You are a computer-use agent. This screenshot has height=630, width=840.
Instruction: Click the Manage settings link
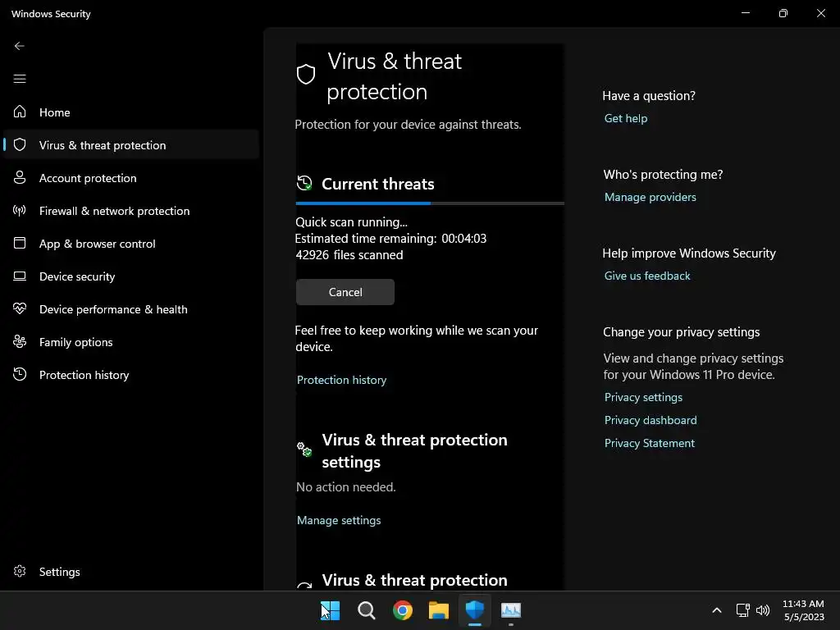coord(339,520)
